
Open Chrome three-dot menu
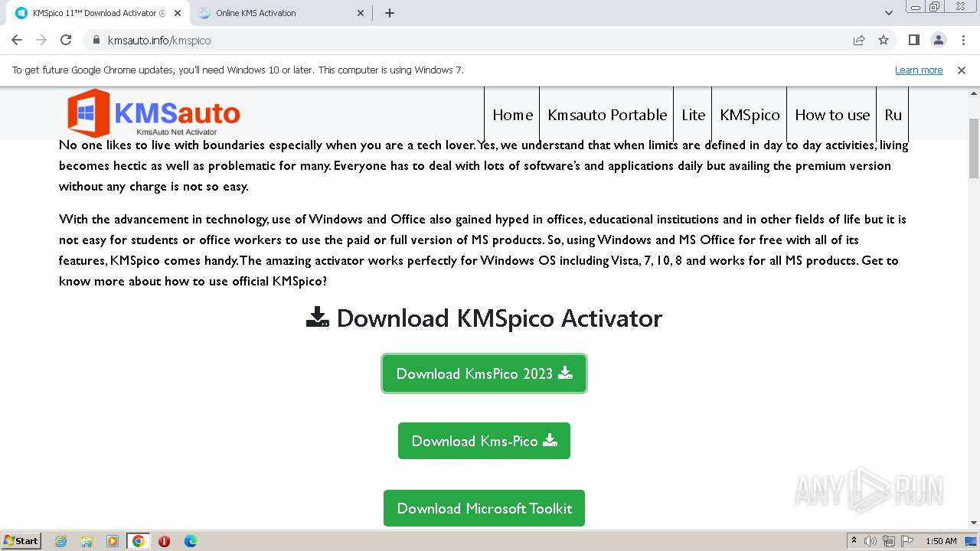962,41
